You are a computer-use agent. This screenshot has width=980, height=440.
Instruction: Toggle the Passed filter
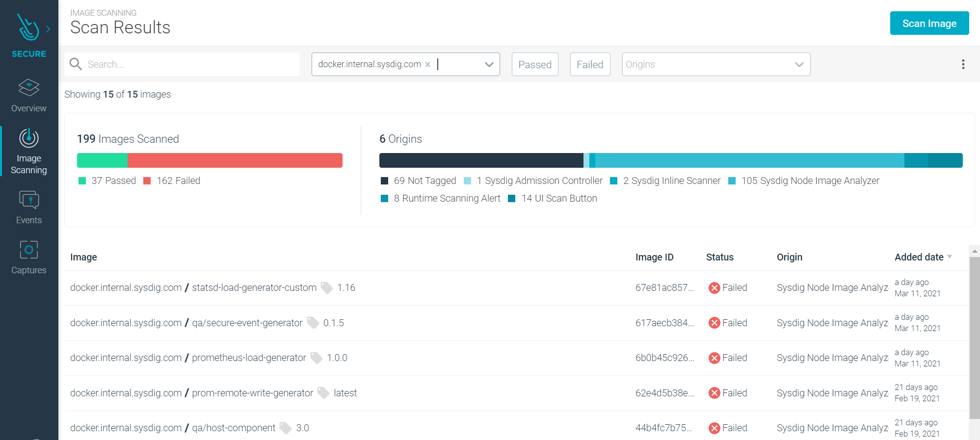pos(534,64)
